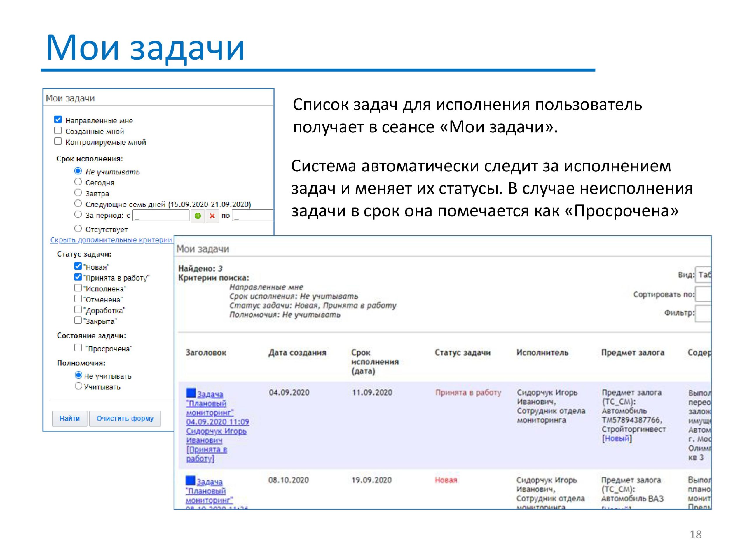Click the date cell "04.09.2020"
This screenshot has width=747, height=560.
[x=289, y=393]
